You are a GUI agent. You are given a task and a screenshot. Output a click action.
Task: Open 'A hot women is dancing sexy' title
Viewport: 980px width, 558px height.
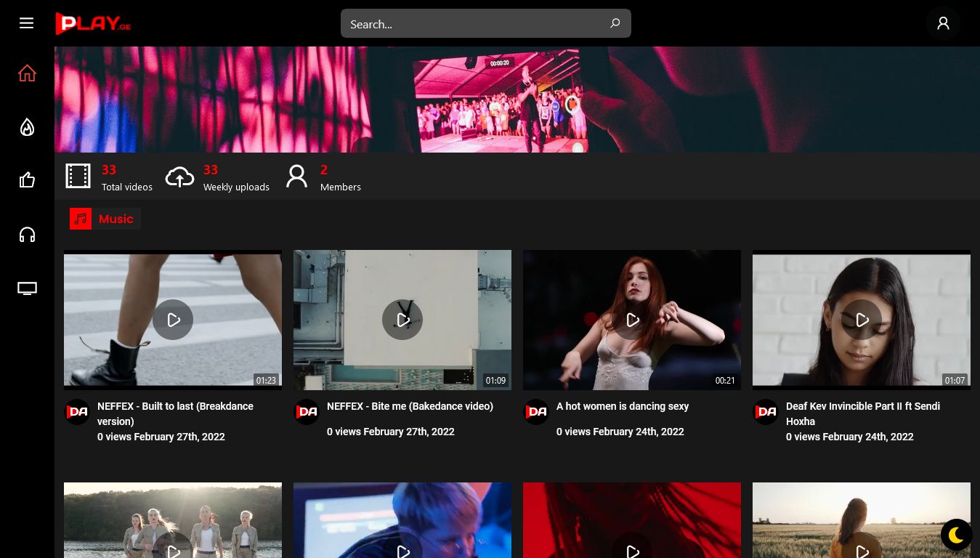pyautogui.click(x=622, y=406)
